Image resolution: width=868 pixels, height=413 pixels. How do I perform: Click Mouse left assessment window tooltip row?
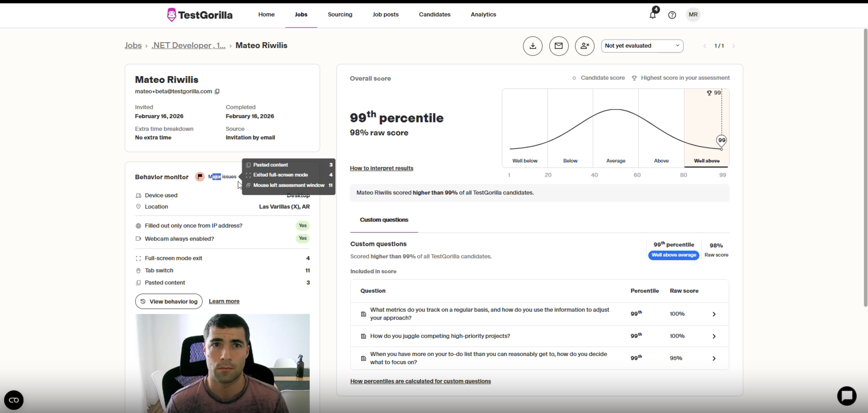pos(289,185)
